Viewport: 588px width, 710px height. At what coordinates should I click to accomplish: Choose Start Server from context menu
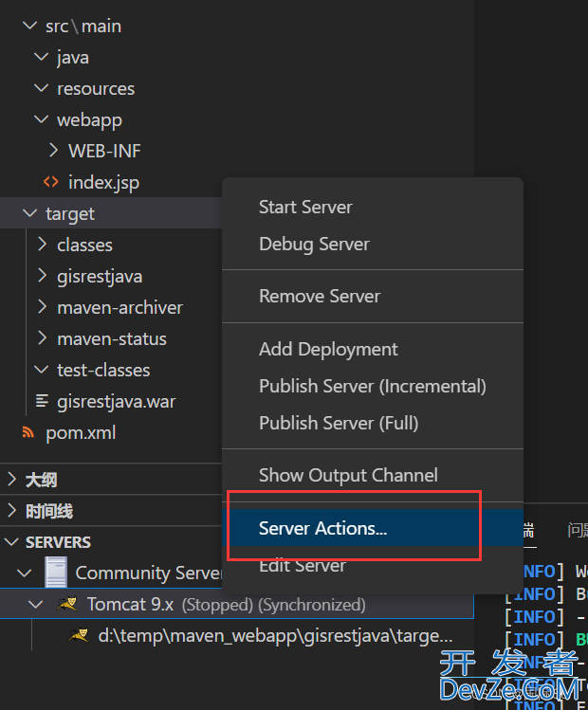pos(373,207)
